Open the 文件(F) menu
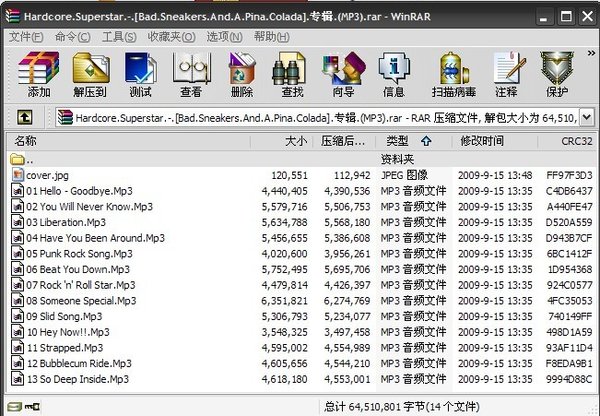 (26, 37)
